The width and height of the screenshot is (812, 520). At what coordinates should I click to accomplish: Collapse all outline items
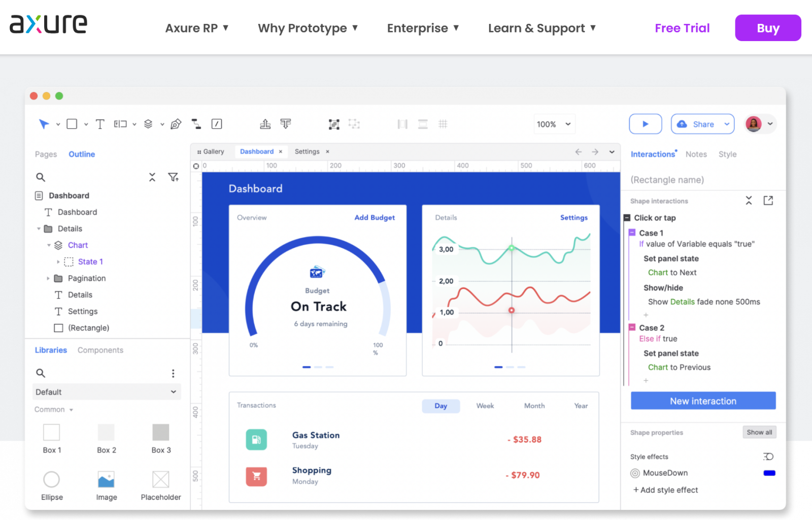(152, 177)
